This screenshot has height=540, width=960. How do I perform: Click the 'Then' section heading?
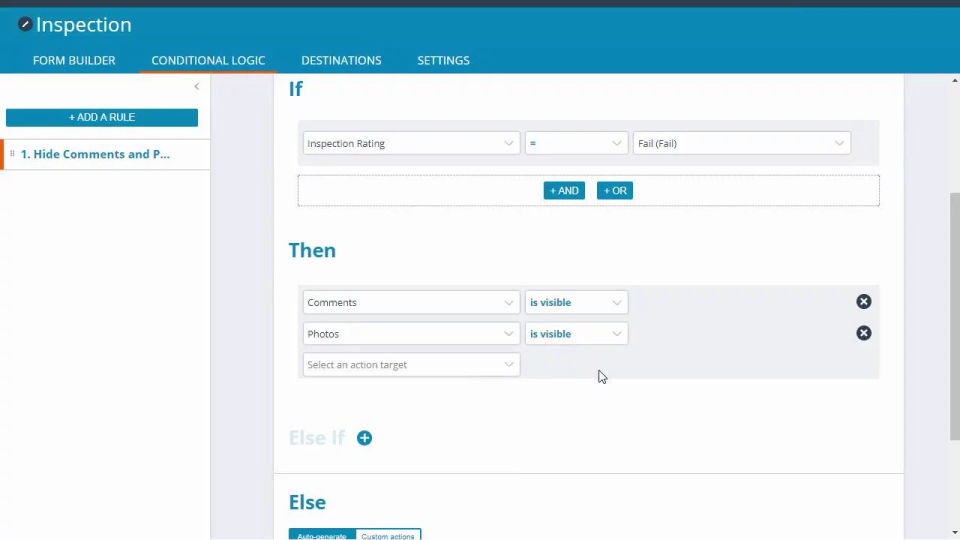312,250
